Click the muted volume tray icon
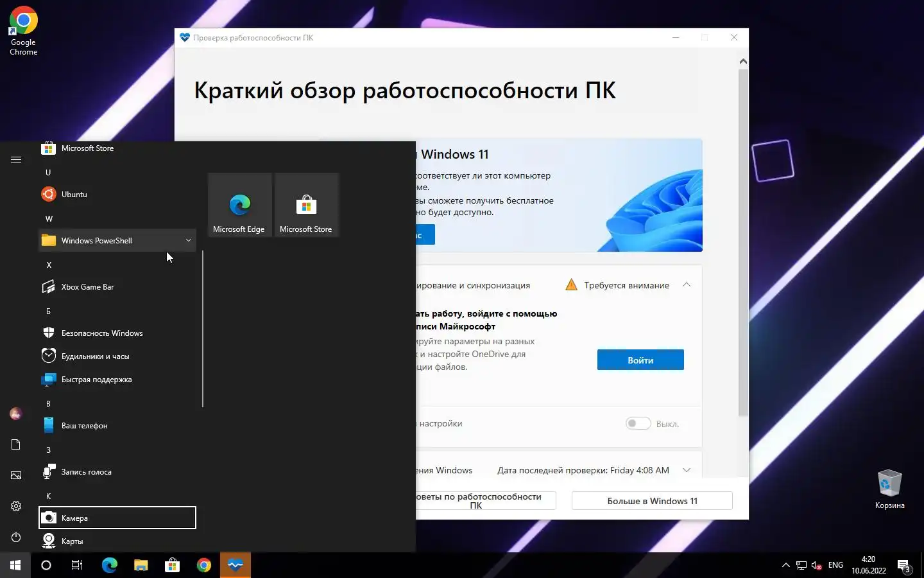The image size is (924, 578). tap(817, 565)
